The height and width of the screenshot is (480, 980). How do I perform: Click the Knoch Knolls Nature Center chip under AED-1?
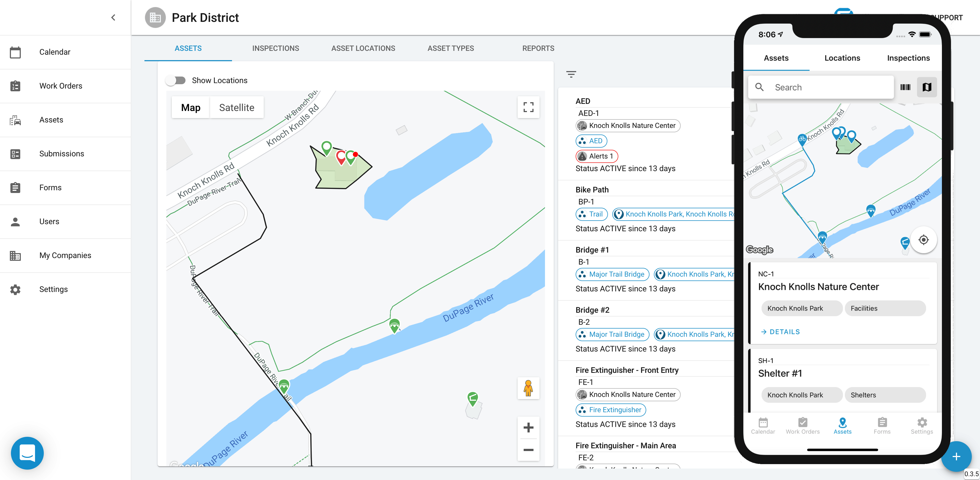point(628,125)
